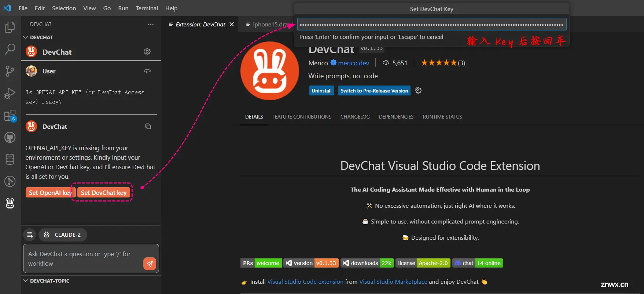Click the DevChat extension logo image

(x=270, y=71)
